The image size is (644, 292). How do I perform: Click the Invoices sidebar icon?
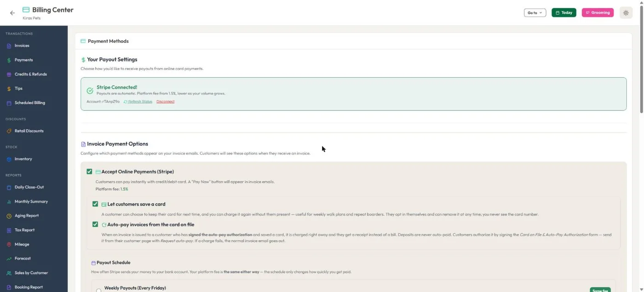click(x=9, y=46)
